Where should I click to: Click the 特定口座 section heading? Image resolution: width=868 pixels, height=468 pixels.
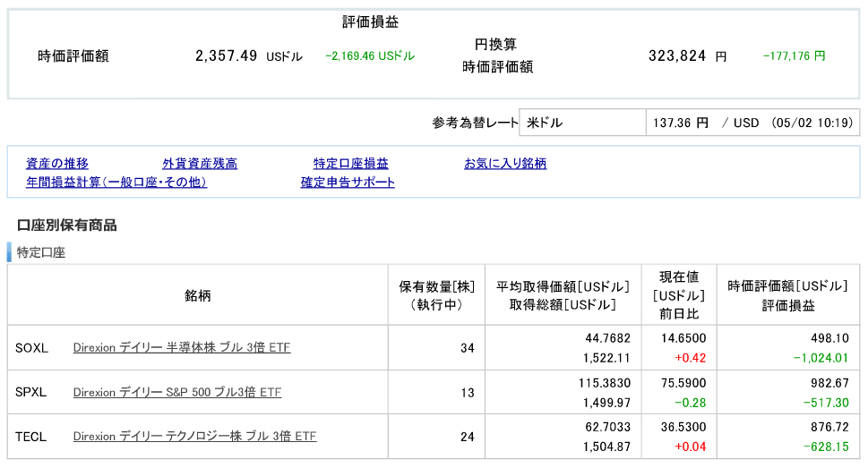(x=41, y=253)
